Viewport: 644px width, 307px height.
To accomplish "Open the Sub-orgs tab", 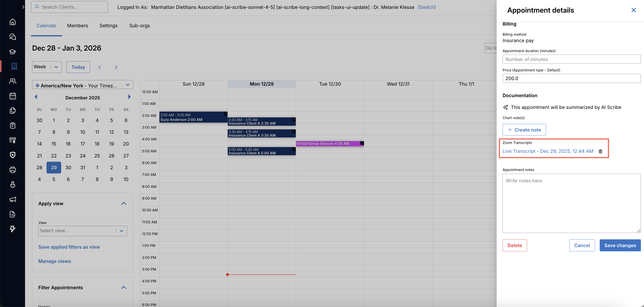I will tap(139, 26).
